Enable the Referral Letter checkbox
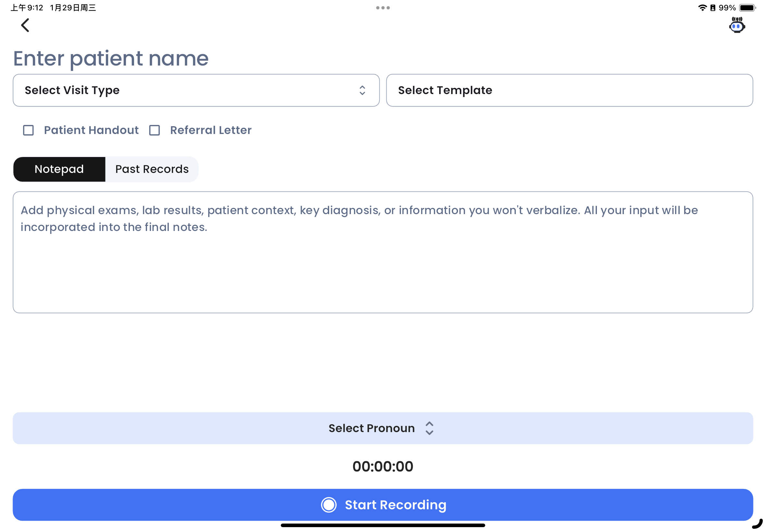Screen dimensions: 766x532 (x=154, y=130)
